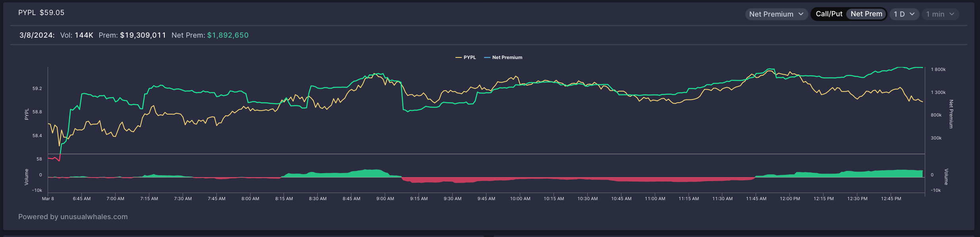Toggle the Net Premium series in the legend

pos(503,57)
